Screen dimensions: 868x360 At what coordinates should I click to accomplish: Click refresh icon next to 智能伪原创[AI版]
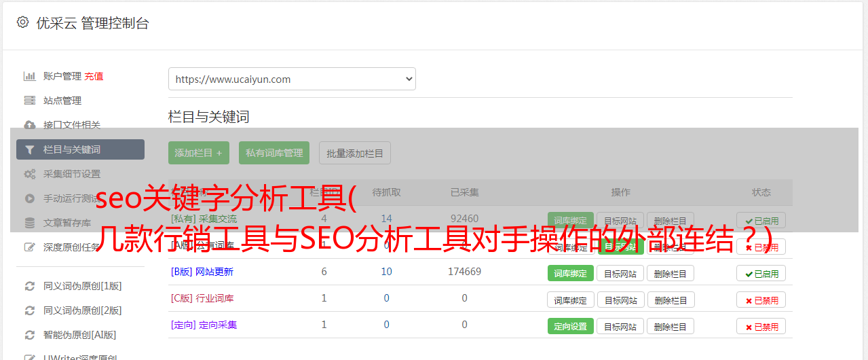[30, 335]
